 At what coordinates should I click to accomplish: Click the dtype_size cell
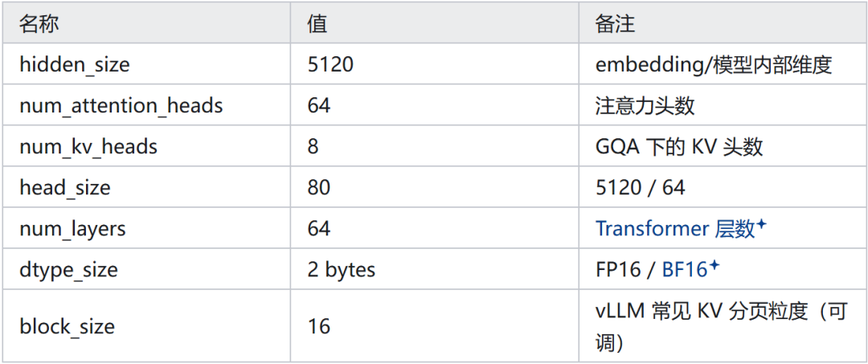tap(146, 269)
